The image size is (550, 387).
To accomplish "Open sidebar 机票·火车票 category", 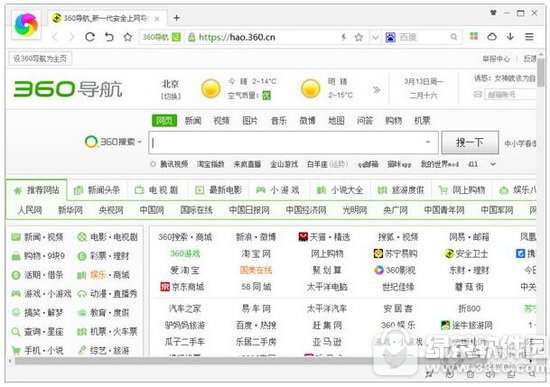I will [x=107, y=332].
